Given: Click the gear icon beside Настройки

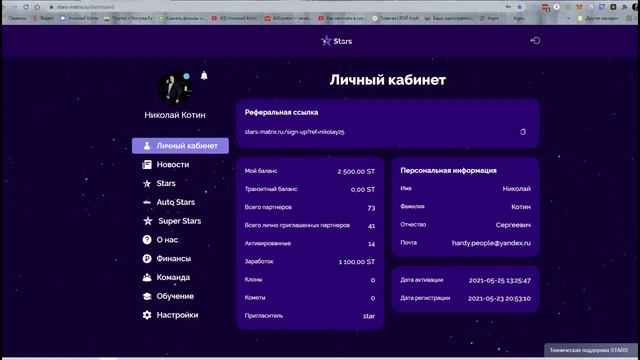Looking at the screenshot, I should pyautogui.click(x=147, y=315).
